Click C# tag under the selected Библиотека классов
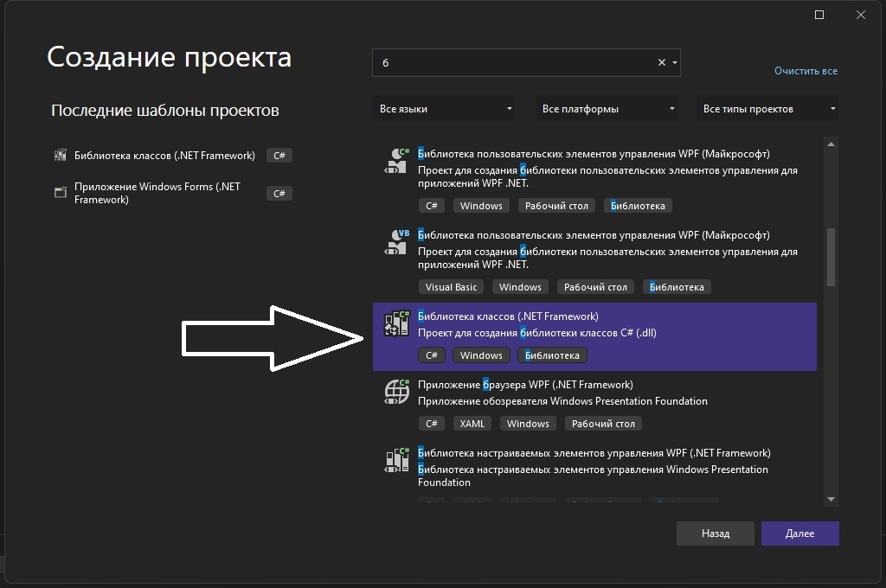The image size is (886, 588). click(x=432, y=355)
